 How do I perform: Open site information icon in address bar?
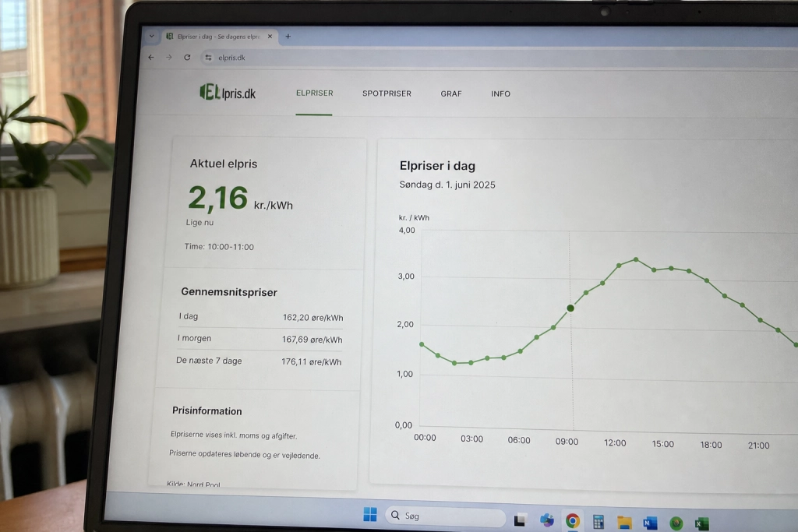point(208,58)
